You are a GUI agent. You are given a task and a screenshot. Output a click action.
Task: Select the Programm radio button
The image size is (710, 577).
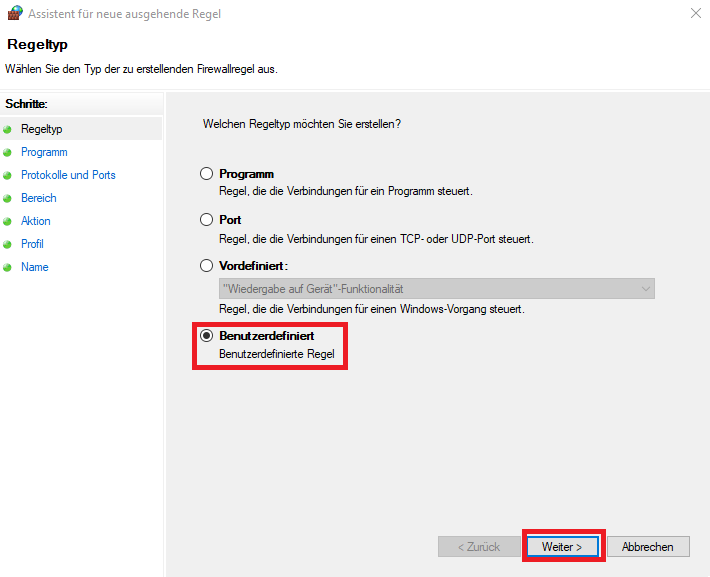[x=207, y=174]
